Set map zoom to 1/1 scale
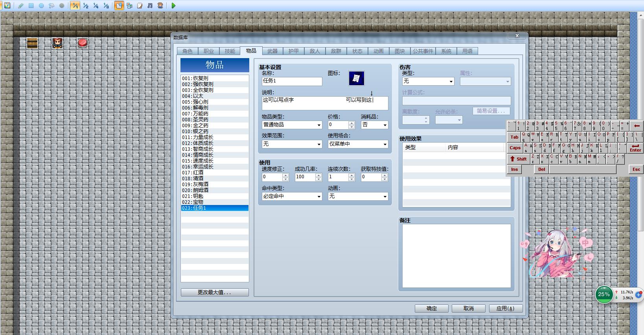This screenshot has width=644, height=335. coord(75,5)
